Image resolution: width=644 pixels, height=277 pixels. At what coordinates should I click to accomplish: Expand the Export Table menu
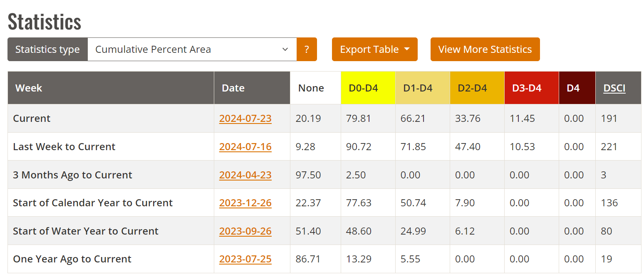[x=374, y=49]
